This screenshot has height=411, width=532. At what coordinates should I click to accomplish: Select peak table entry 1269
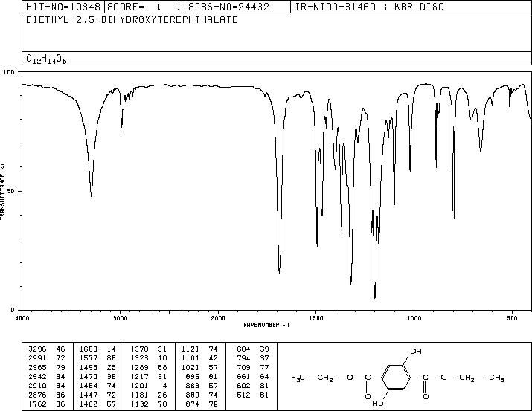coord(139,367)
